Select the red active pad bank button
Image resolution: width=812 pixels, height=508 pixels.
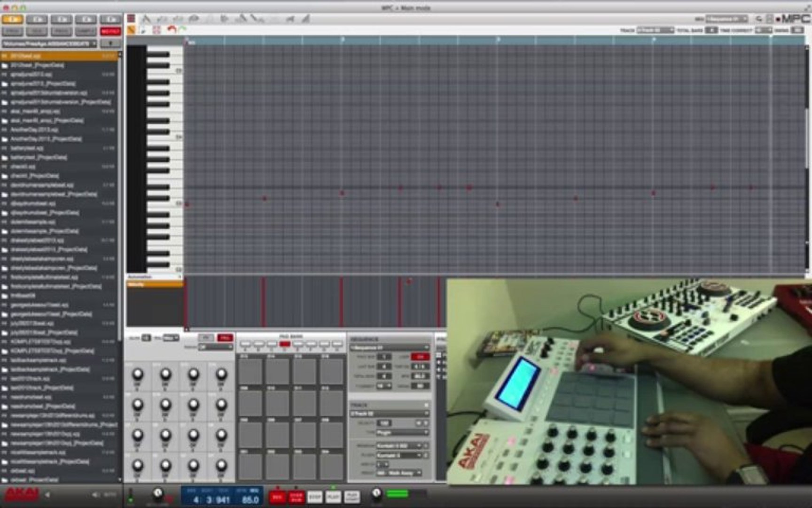(x=285, y=345)
